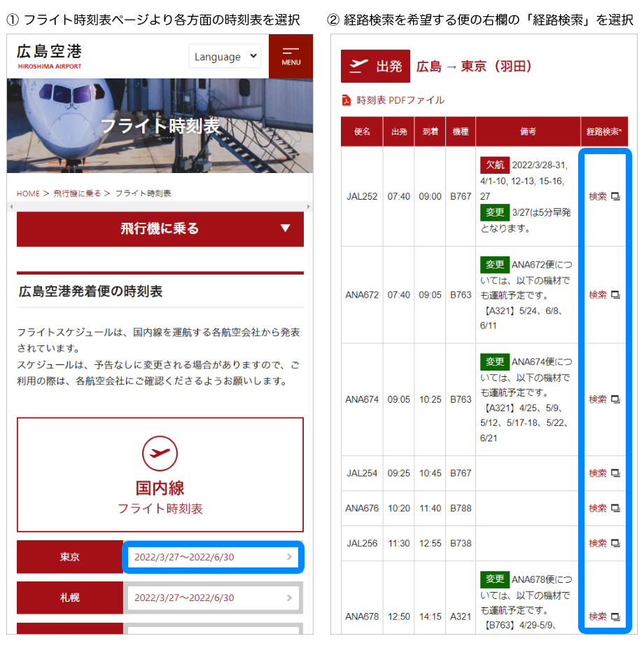Select aircraft type A321 cell
This screenshot has width=644, height=648.
coord(461,616)
